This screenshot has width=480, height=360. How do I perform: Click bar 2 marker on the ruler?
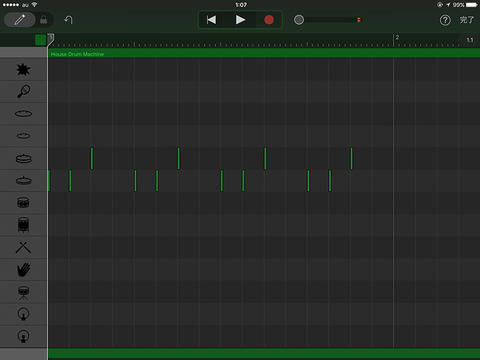pos(397,37)
